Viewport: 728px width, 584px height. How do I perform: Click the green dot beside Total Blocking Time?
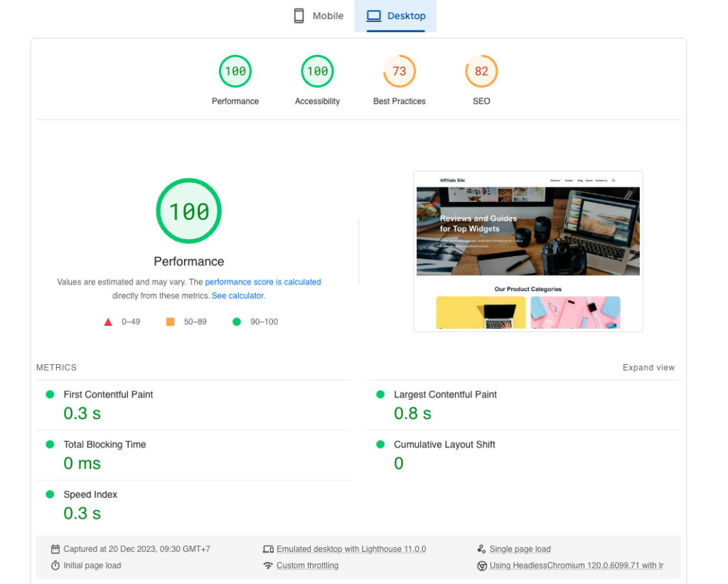48,444
